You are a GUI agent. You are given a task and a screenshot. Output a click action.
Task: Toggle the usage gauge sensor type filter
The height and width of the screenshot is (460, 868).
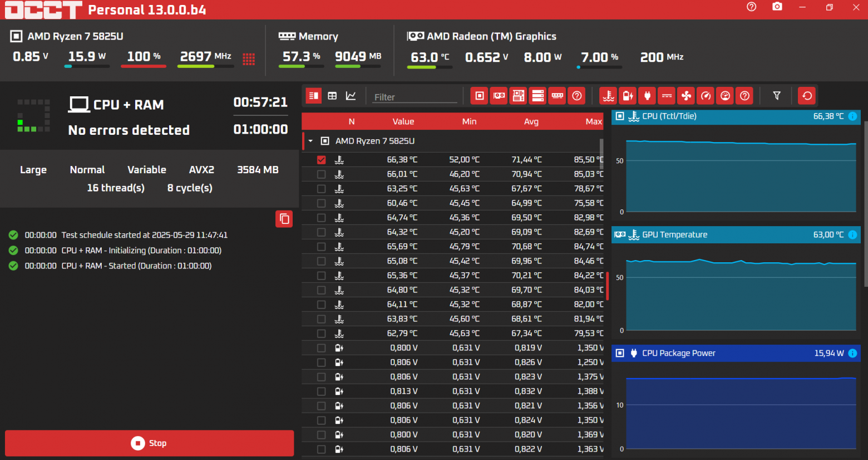[725, 96]
